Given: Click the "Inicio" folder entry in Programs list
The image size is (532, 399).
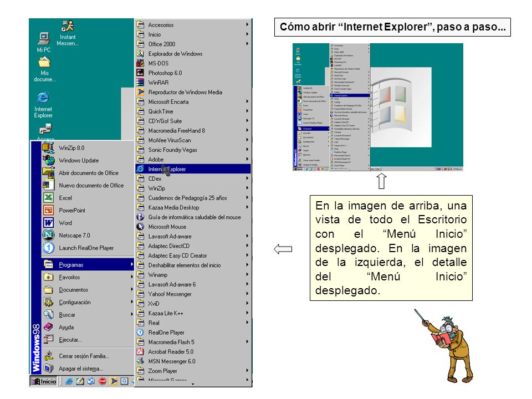Looking at the screenshot, I should point(193,34).
